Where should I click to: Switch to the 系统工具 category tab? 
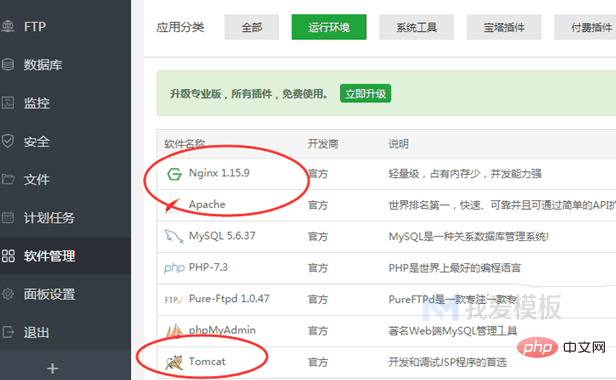(416, 27)
